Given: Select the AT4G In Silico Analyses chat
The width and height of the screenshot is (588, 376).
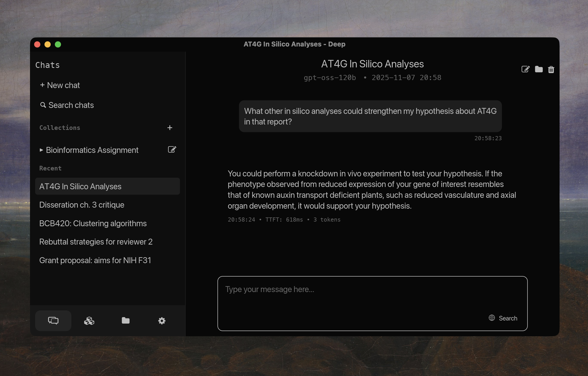Looking at the screenshot, I should pos(80,186).
